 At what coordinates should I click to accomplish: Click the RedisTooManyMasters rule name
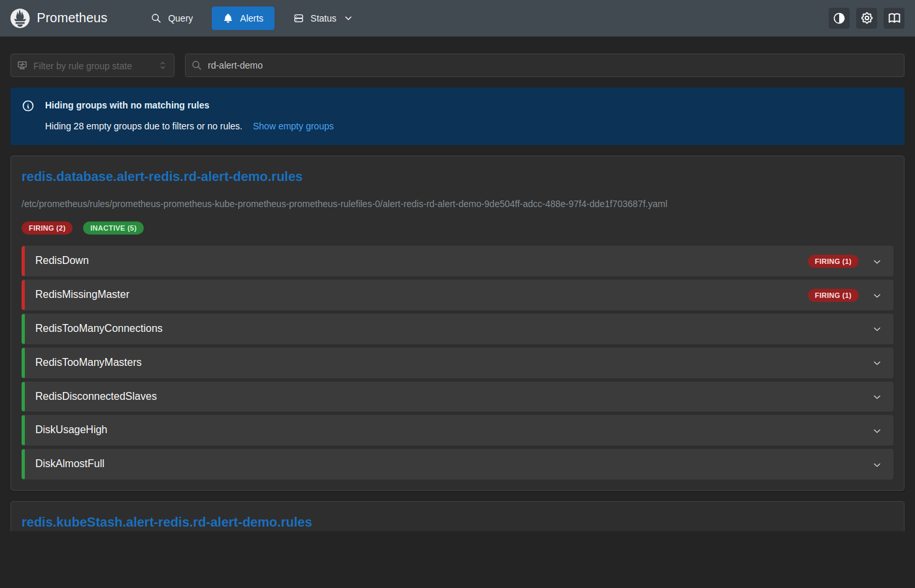[88, 363]
